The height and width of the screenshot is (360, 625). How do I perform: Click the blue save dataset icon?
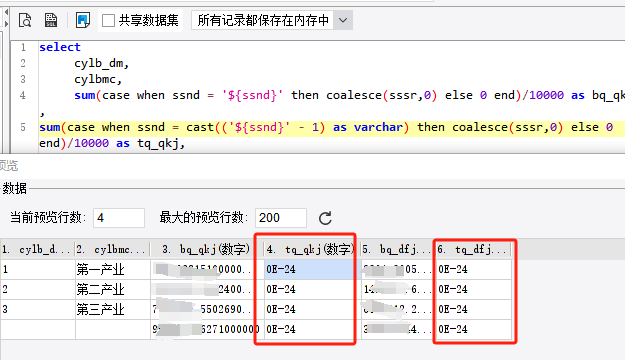pos(83,20)
